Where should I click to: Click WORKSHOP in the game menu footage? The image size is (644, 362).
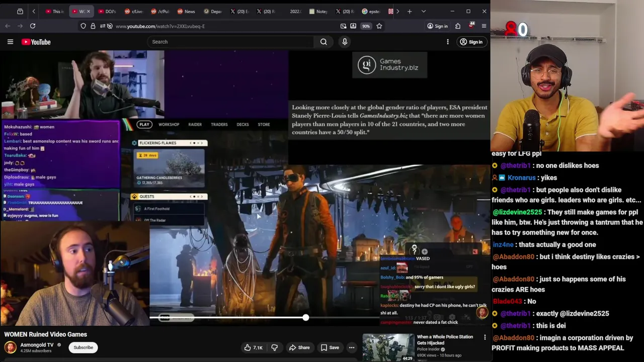pos(169,124)
